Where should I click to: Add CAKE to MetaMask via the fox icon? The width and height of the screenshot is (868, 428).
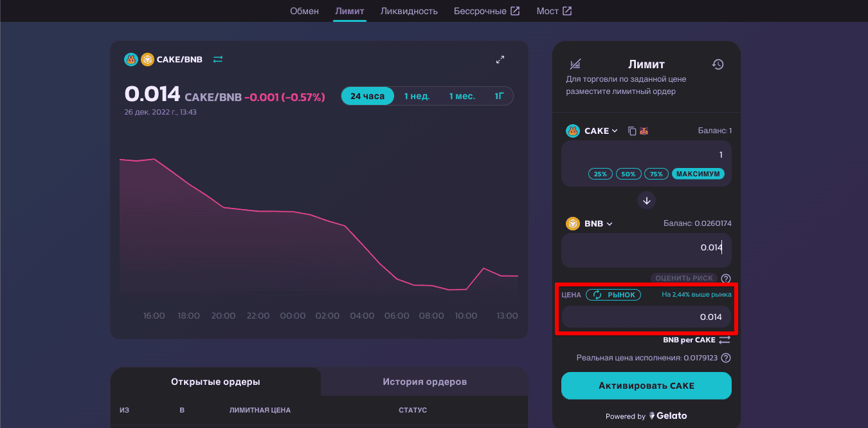644,131
